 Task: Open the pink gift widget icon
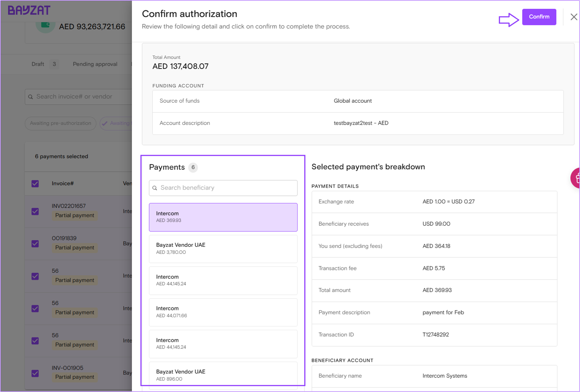(576, 178)
